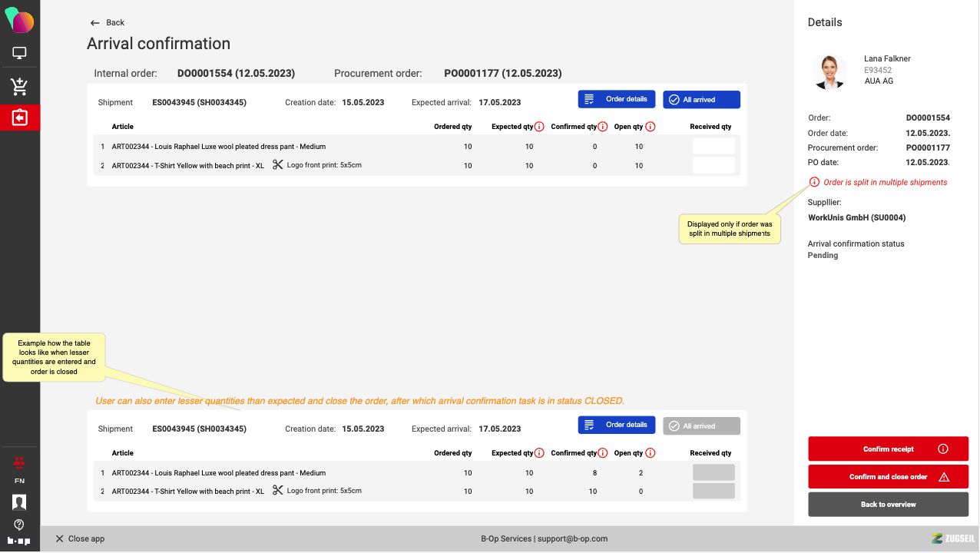The height and width of the screenshot is (553, 980).
Task: Click Confirm receipt button
Action: (888, 449)
